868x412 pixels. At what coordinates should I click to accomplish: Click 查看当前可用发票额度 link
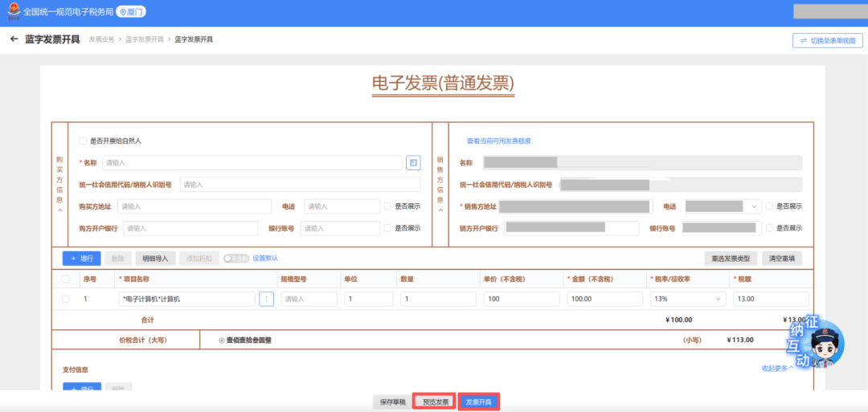click(x=498, y=141)
